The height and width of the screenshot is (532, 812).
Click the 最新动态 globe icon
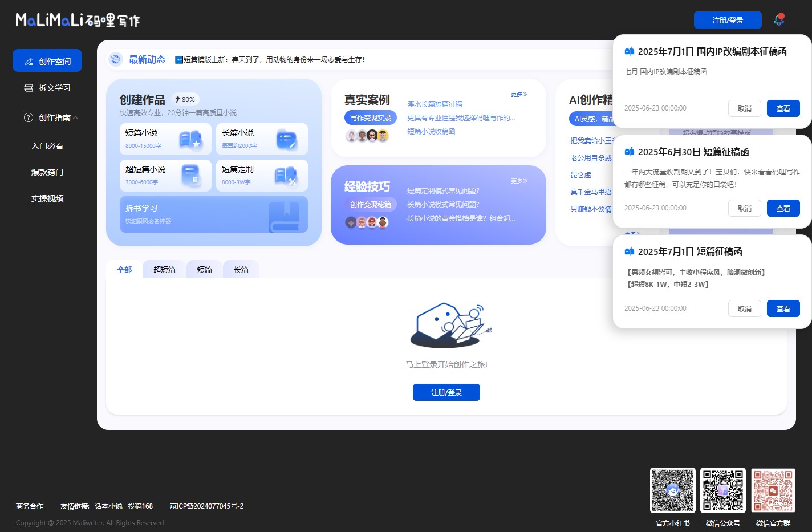116,59
